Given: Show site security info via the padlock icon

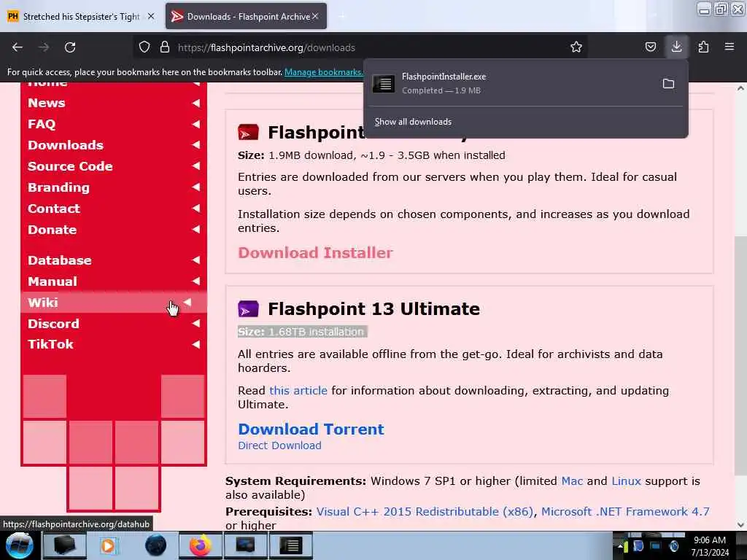Looking at the screenshot, I should tap(165, 47).
